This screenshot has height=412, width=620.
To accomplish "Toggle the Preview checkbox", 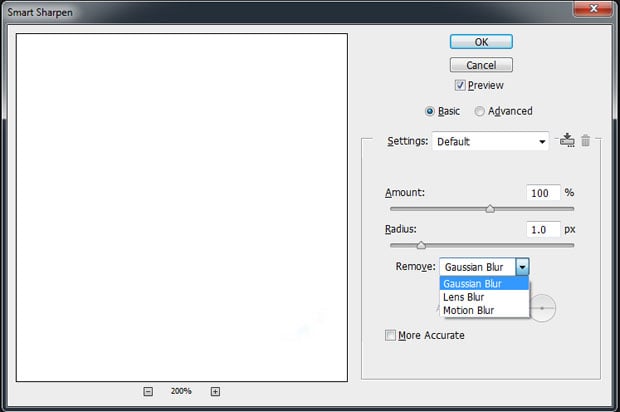I will coord(460,85).
